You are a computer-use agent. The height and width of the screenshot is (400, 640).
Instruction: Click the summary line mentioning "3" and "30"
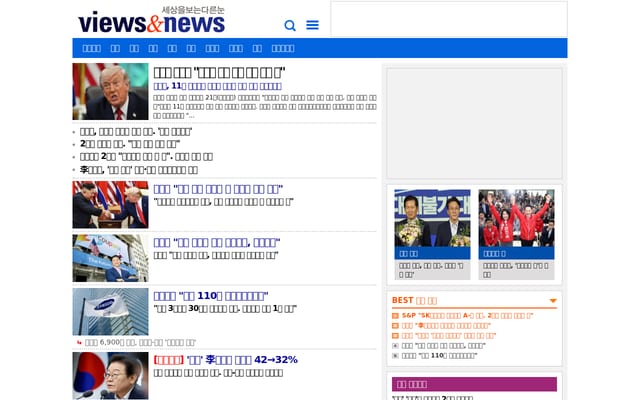click(225, 309)
